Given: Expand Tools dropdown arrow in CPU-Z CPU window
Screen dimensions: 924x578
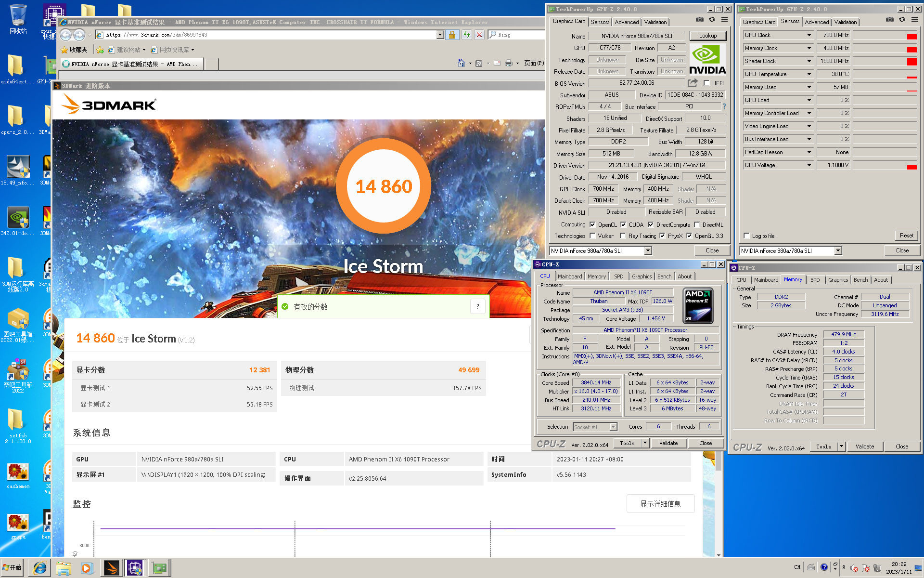Looking at the screenshot, I should coord(645,443).
